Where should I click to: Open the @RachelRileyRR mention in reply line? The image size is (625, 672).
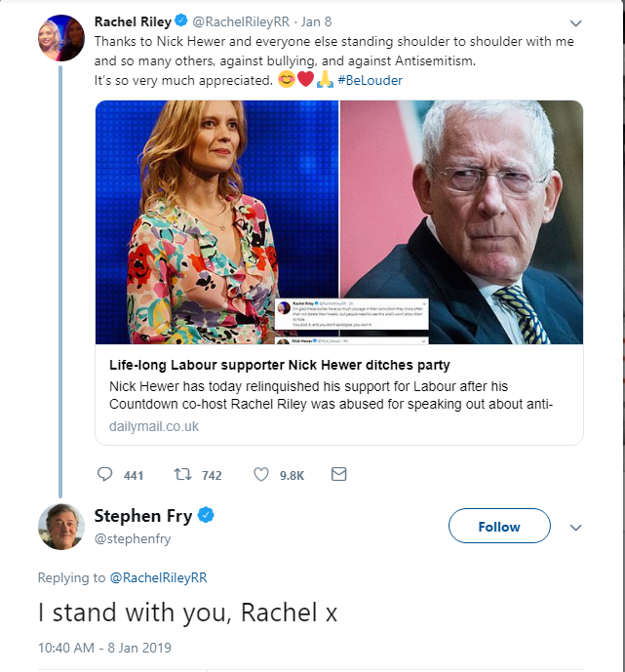(158, 577)
